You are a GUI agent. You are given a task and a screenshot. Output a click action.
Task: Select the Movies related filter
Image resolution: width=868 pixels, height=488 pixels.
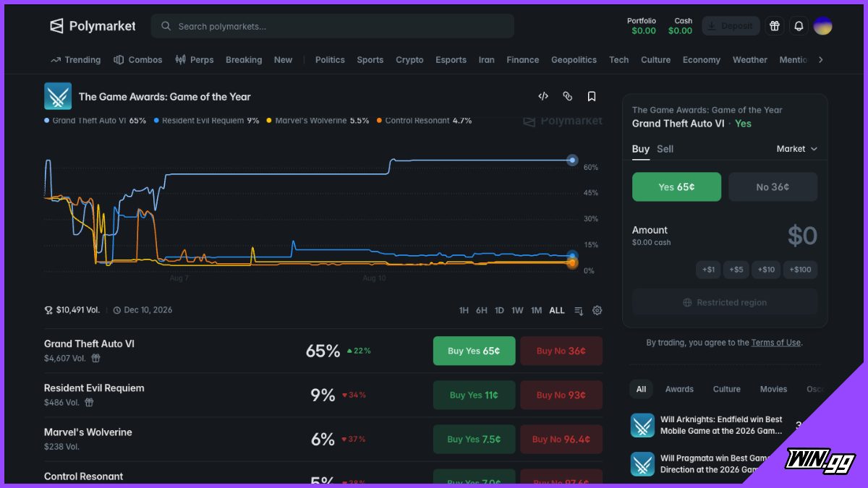tap(773, 389)
